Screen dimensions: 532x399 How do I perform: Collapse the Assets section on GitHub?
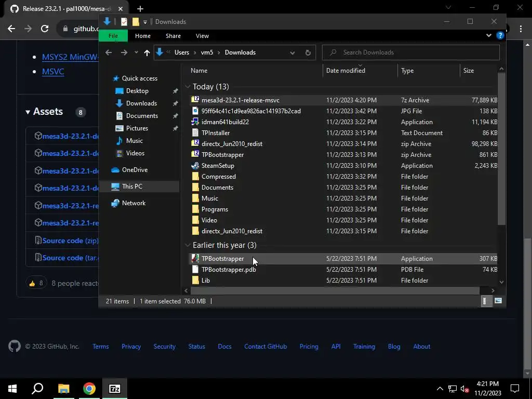coord(28,112)
